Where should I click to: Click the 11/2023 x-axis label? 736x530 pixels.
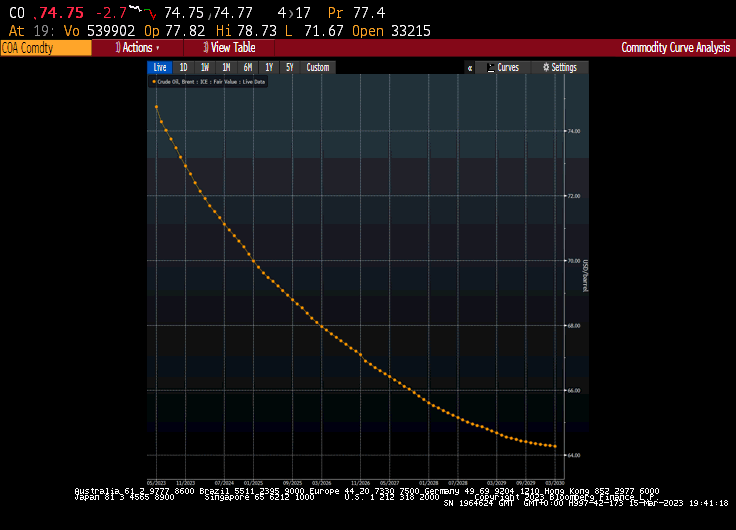click(185, 483)
